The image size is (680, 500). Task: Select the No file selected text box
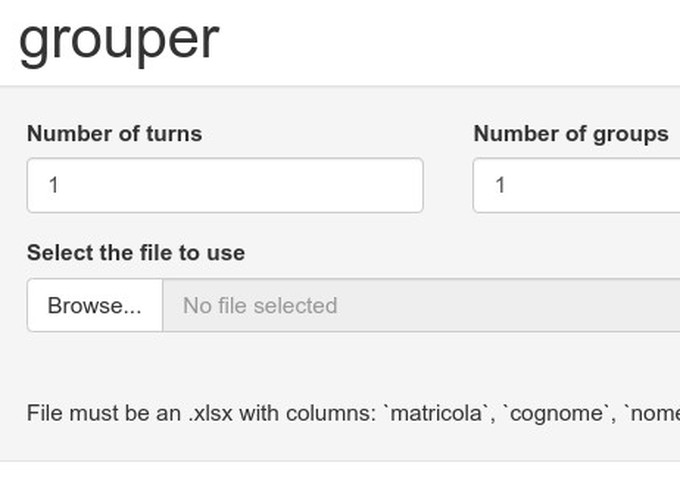[421, 305]
